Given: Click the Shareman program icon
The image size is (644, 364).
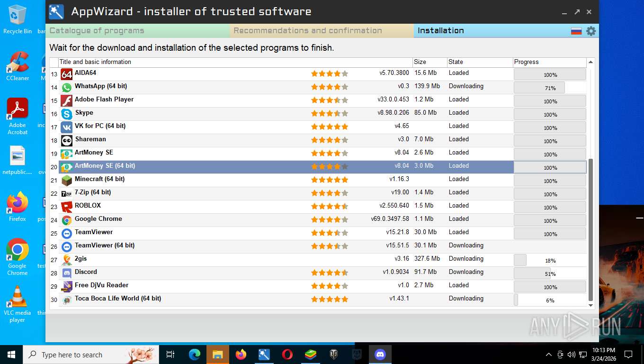Looking at the screenshot, I should tap(67, 140).
